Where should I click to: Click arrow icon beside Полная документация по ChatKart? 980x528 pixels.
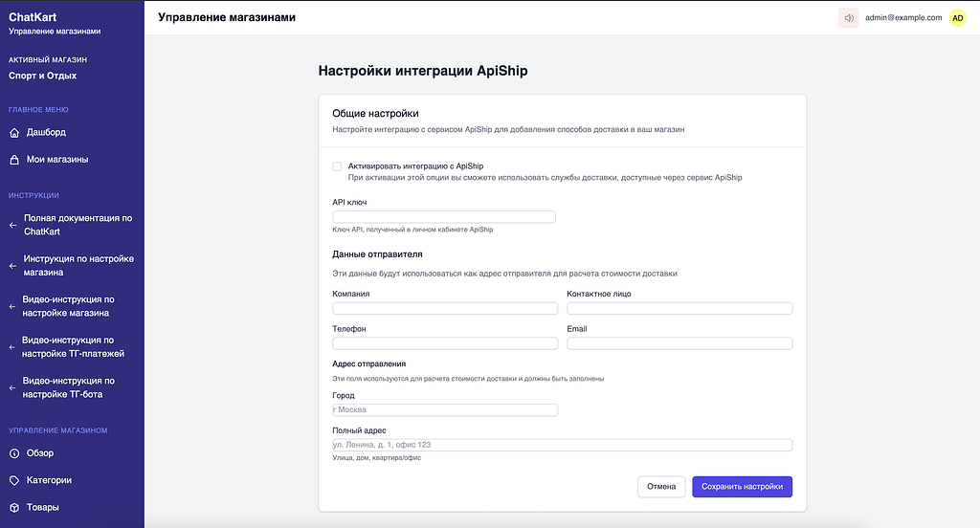pyautogui.click(x=12, y=225)
